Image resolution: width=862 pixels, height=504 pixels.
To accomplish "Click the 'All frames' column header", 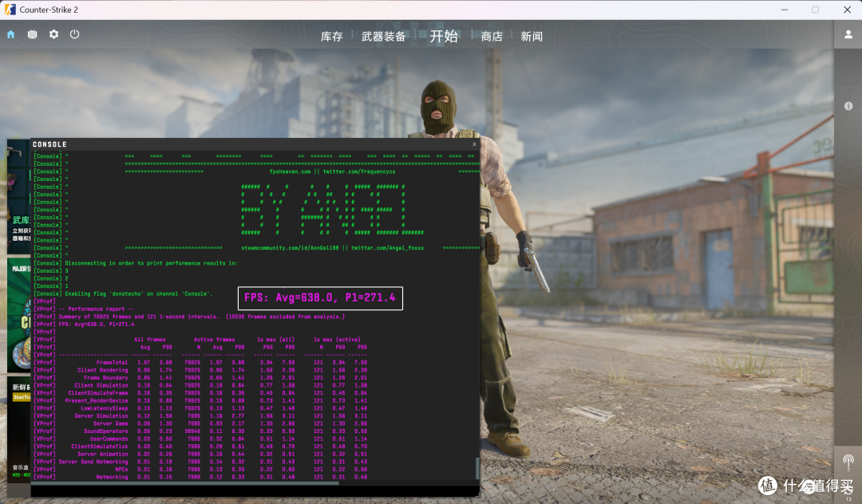I will [x=149, y=339].
